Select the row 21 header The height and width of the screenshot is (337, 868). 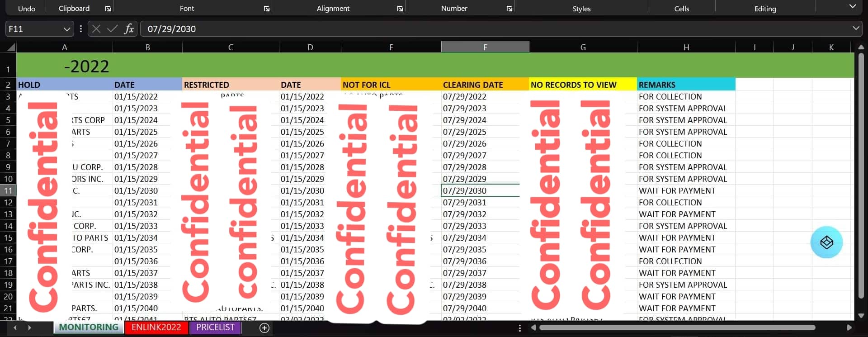(8, 308)
